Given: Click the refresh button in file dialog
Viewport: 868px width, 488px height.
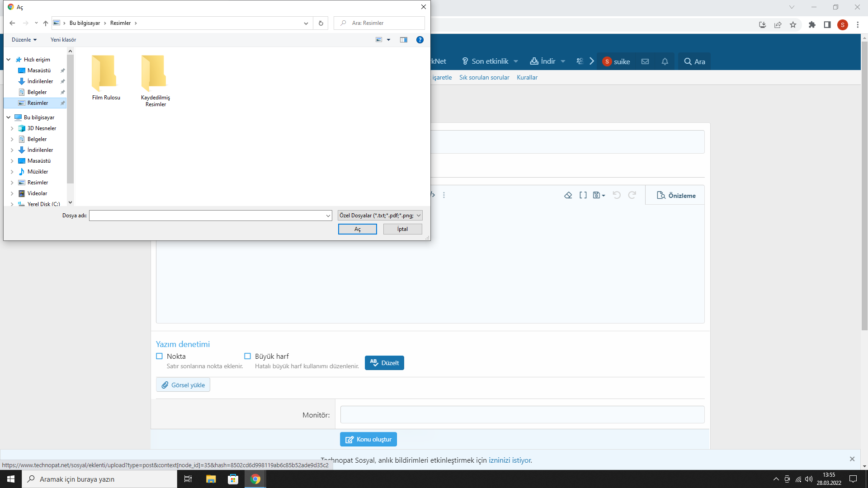Looking at the screenshot, I should (321, 23).
